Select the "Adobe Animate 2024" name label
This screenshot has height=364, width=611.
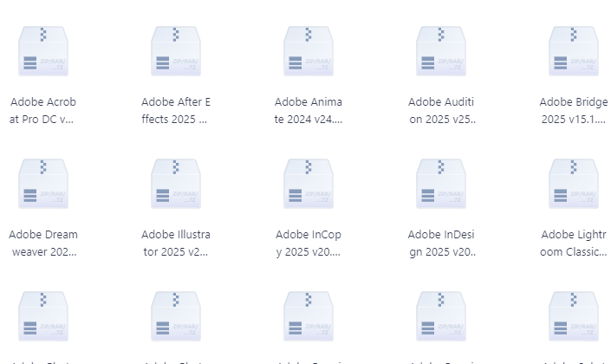309,111
